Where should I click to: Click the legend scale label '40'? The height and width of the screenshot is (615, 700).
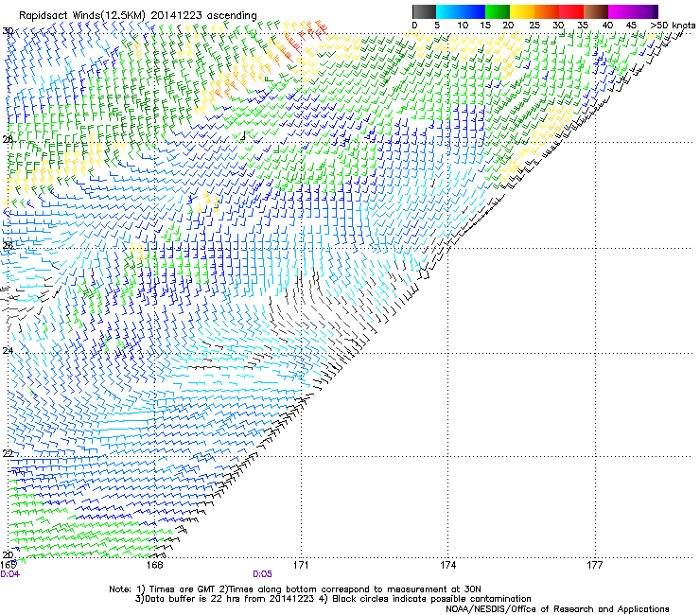click(607, 25)
